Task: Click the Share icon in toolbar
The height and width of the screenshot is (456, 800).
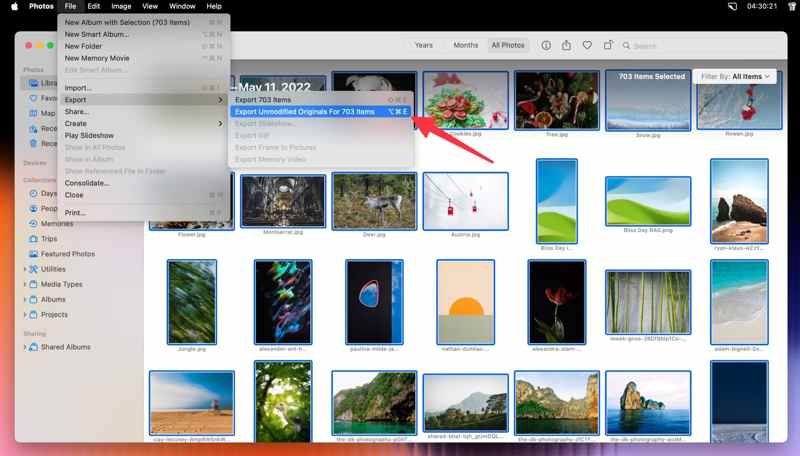Action: pos(566,45)
